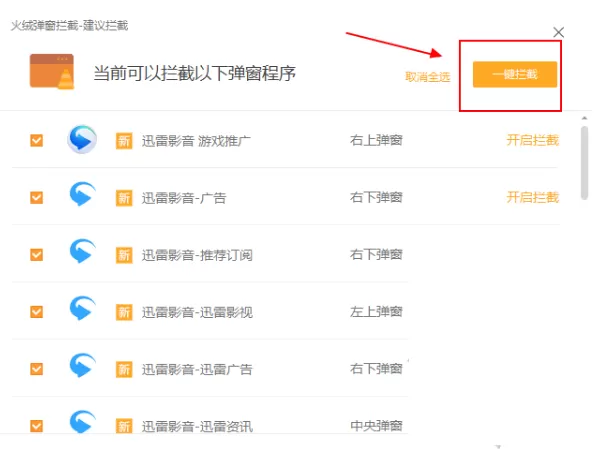595x449 pixels.
Task: Click the 迅雷影音-推荐订阅 program icon
Action: click(x=82, y=251)
